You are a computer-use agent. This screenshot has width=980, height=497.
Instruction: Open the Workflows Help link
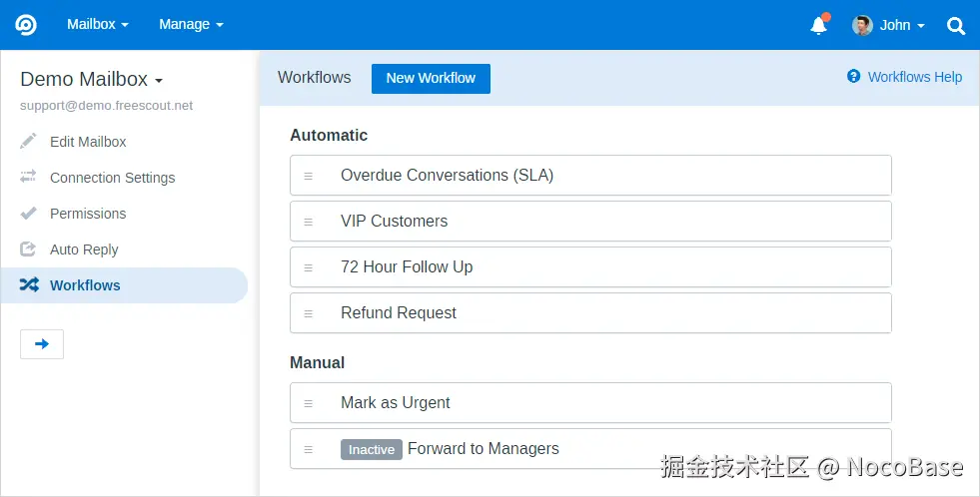click(x=914, y=77)
